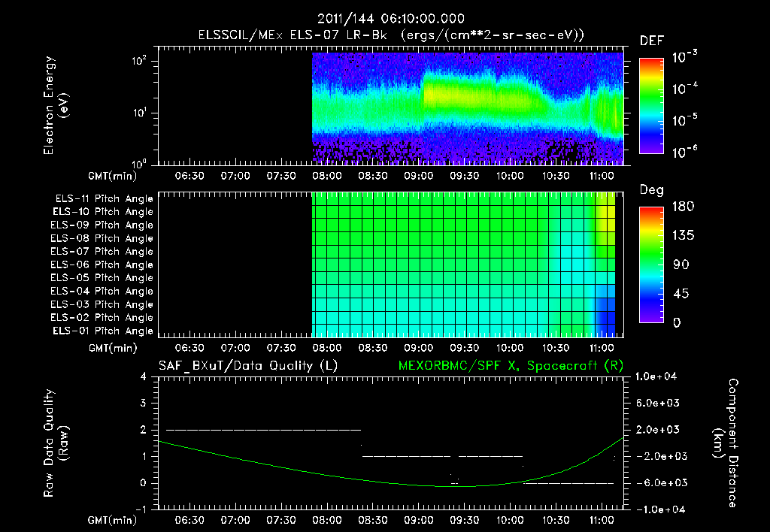Click the GMT(min) label under the data quality panel
The image size is (770, 532).
tap(113, 520)
